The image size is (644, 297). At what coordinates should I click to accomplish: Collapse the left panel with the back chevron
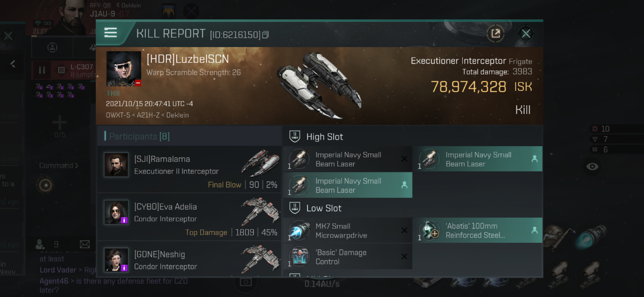click(13, 64)
